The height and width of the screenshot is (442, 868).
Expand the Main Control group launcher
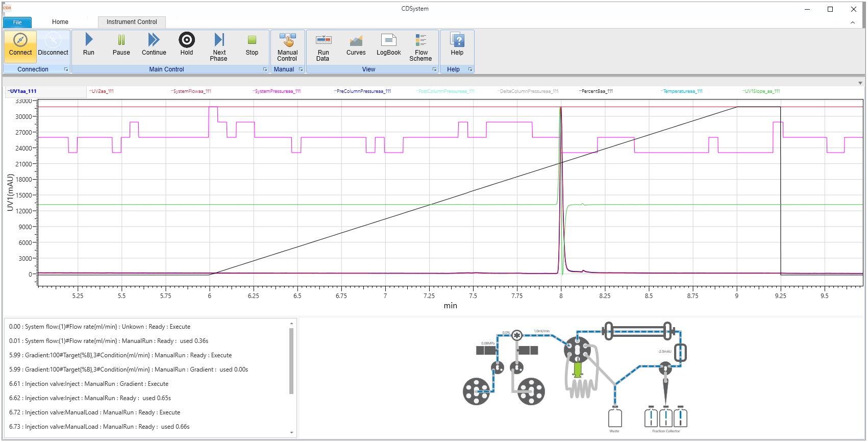[265, 69]
